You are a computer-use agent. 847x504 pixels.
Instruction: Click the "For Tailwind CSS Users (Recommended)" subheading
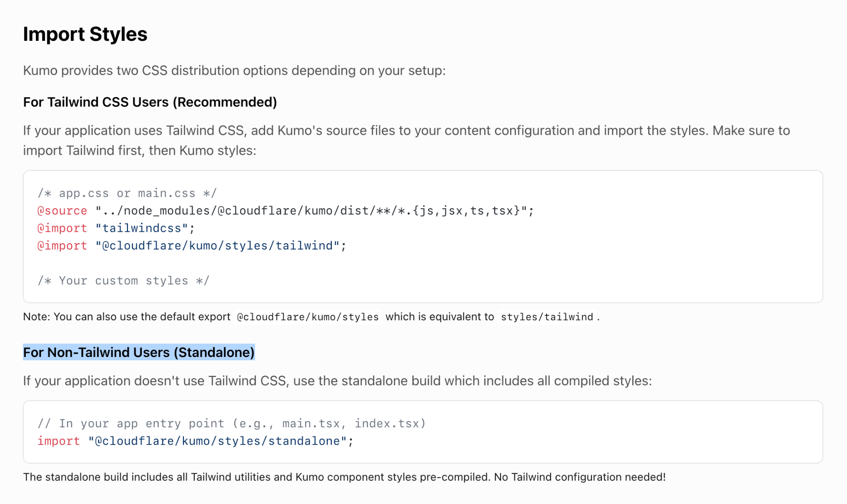point(150,102)
